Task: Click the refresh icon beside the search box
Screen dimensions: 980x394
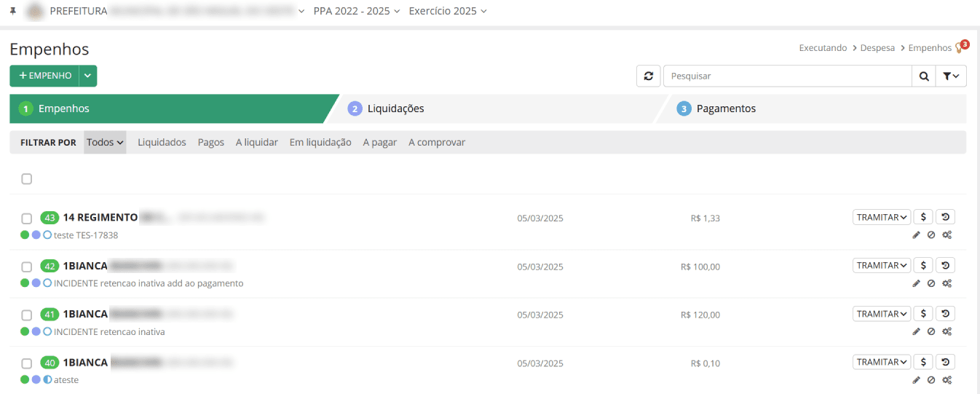Action: click(x=648, y=76)
